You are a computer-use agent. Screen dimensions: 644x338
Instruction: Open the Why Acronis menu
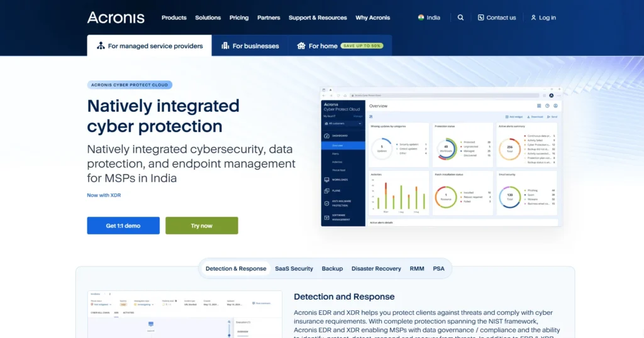[372, 18]
